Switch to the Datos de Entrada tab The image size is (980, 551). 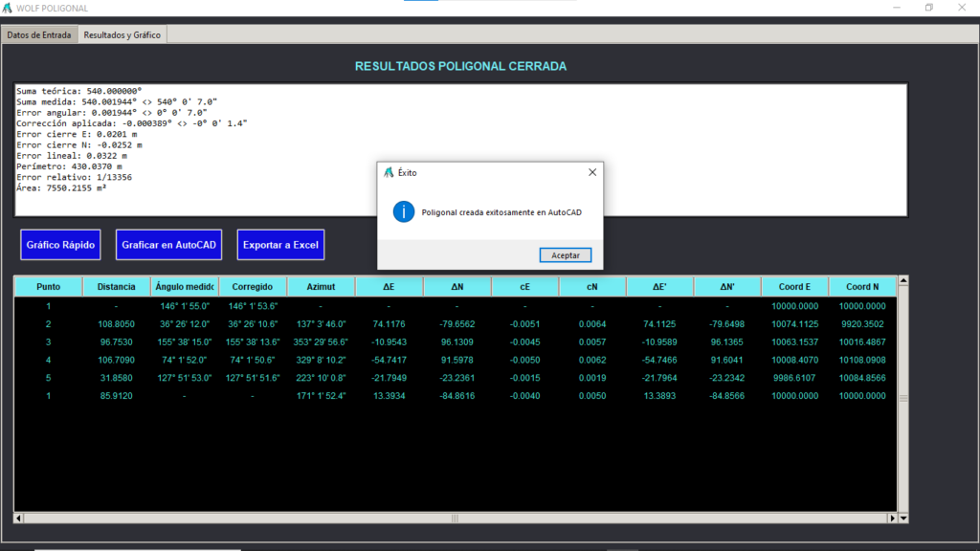39,34
